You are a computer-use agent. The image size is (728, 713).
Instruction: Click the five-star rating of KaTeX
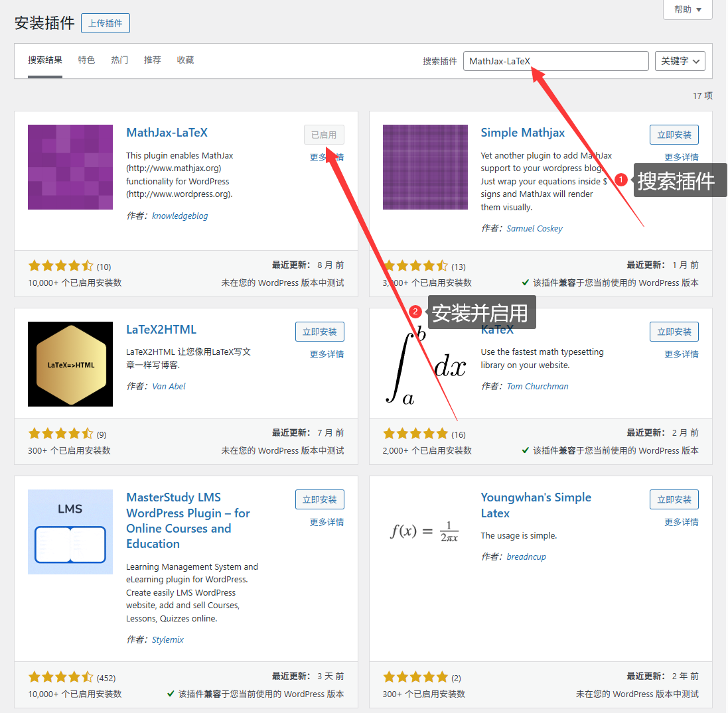(415, 434)
